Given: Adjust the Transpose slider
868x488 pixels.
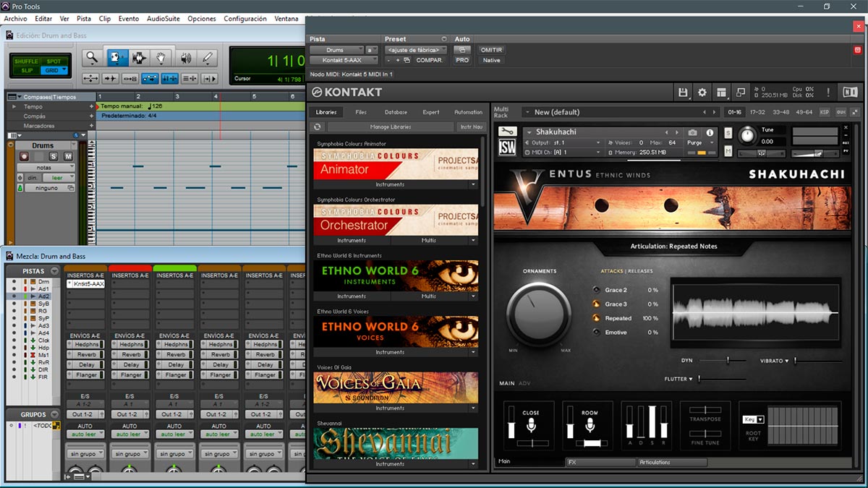Looking at the screenshot, I should [705, 411].
